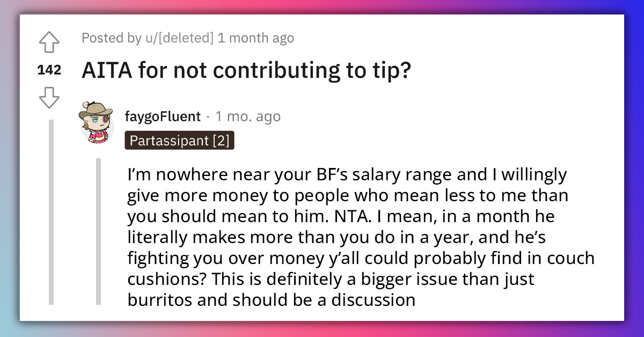Image resolution: width=644 pixels, height=337 pixels.
Task: Open faygoFluent's user profile
Action: click(162, 116)
